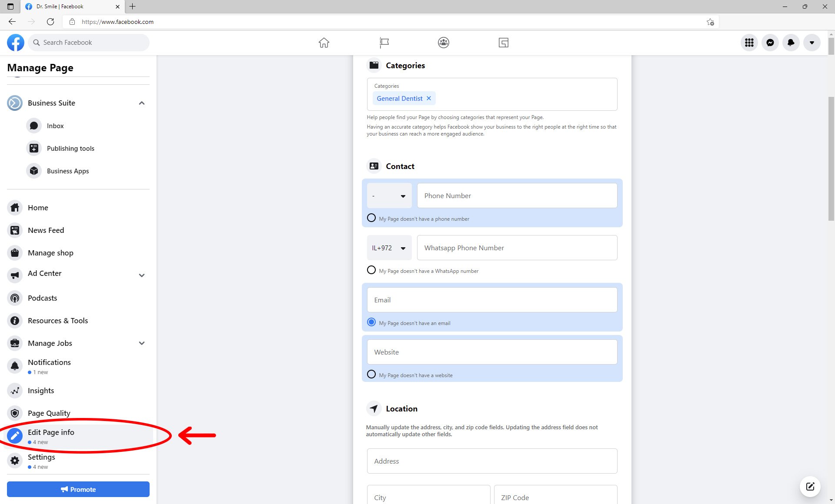
Task: Click the browser Back button
Action: click(x=12, y=22)
